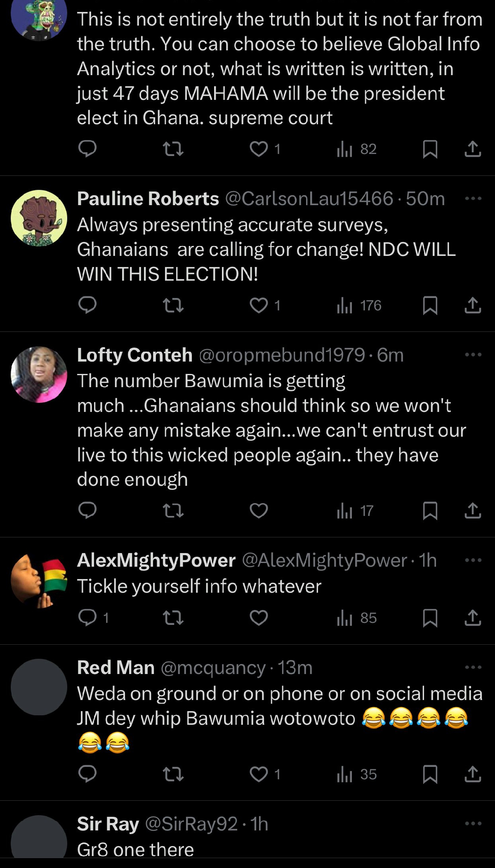Open more options for Pauline Roberts' tweet

tap(473, 199)
